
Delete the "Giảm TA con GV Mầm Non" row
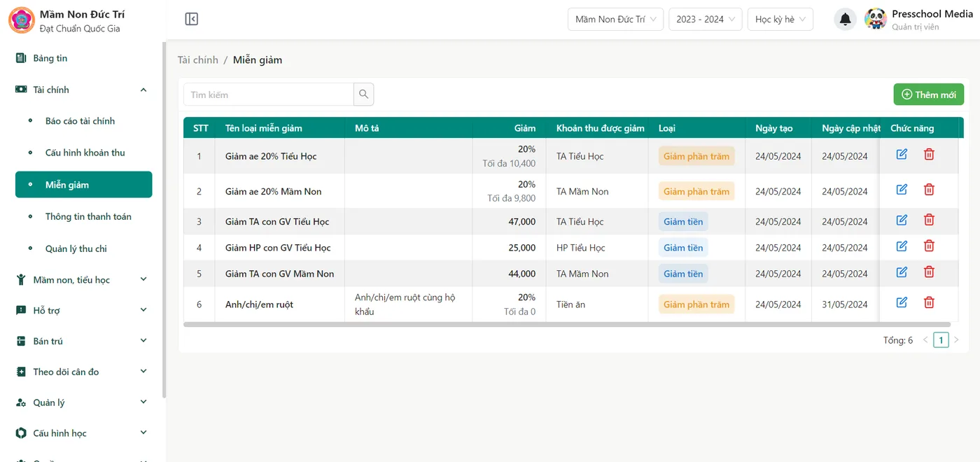point(929,272)
